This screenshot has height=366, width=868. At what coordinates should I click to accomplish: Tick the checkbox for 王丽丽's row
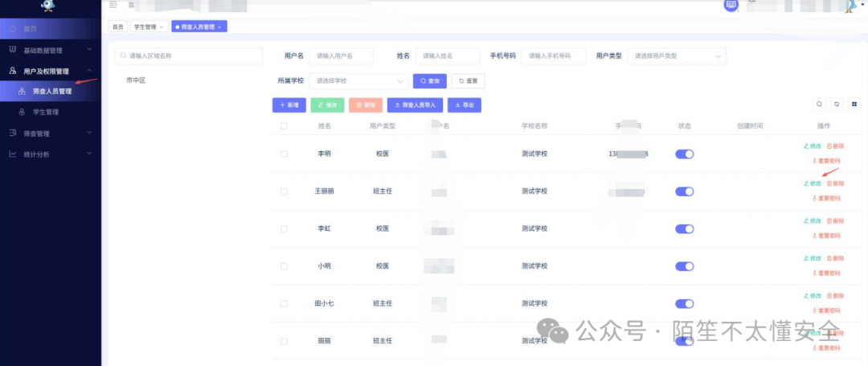coord(284,191)
